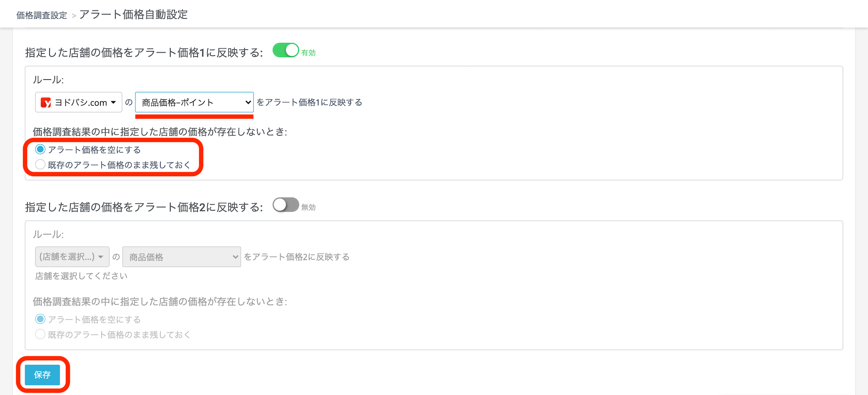Select 既存のアラート価格のまま残しておく for alert price 2
This screenshot has width=868, height=395.
tap(40, 334)
